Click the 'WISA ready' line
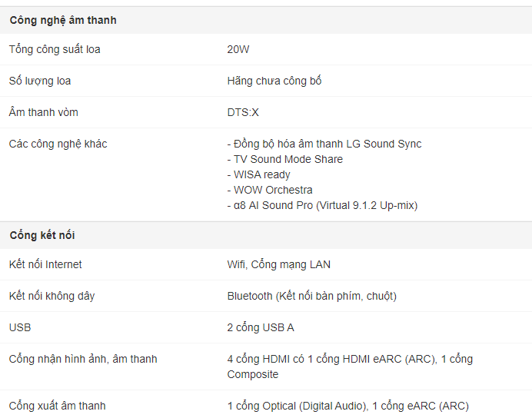The height and width of the screenshot is (418, 532). pyautogui.click(x=259, y=174)
